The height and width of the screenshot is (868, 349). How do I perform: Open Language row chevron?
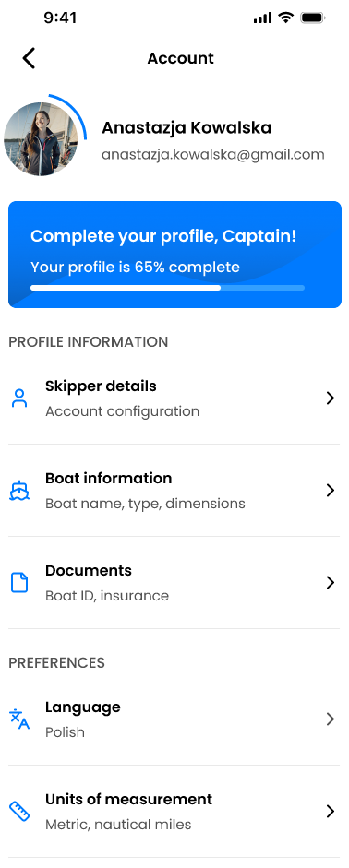[x=331, y=719]
